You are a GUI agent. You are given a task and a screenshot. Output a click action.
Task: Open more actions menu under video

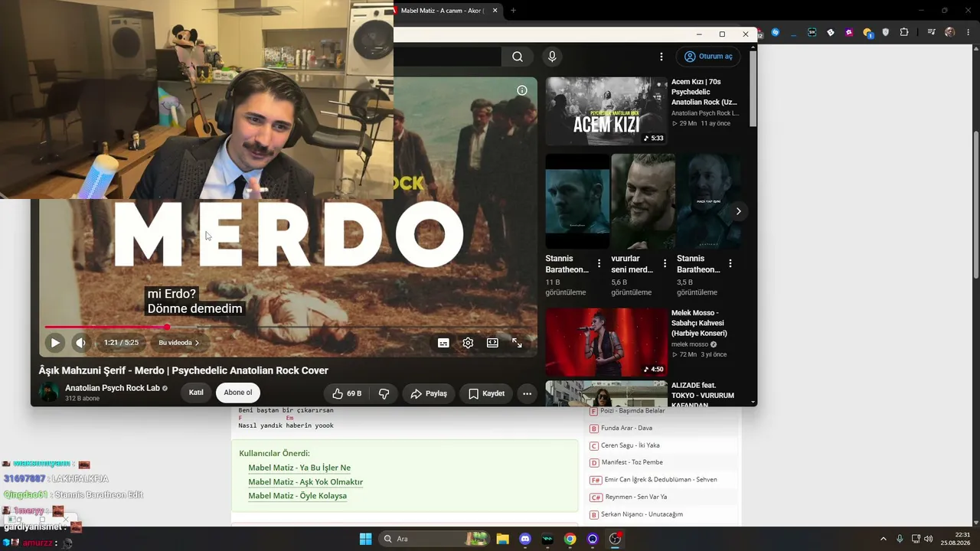tap(527, 393)
